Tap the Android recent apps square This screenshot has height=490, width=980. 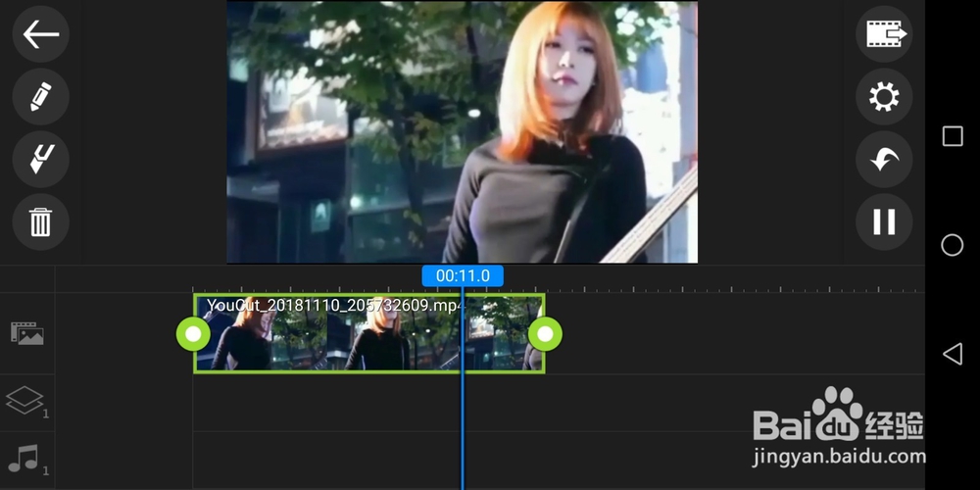coord(953,136)
